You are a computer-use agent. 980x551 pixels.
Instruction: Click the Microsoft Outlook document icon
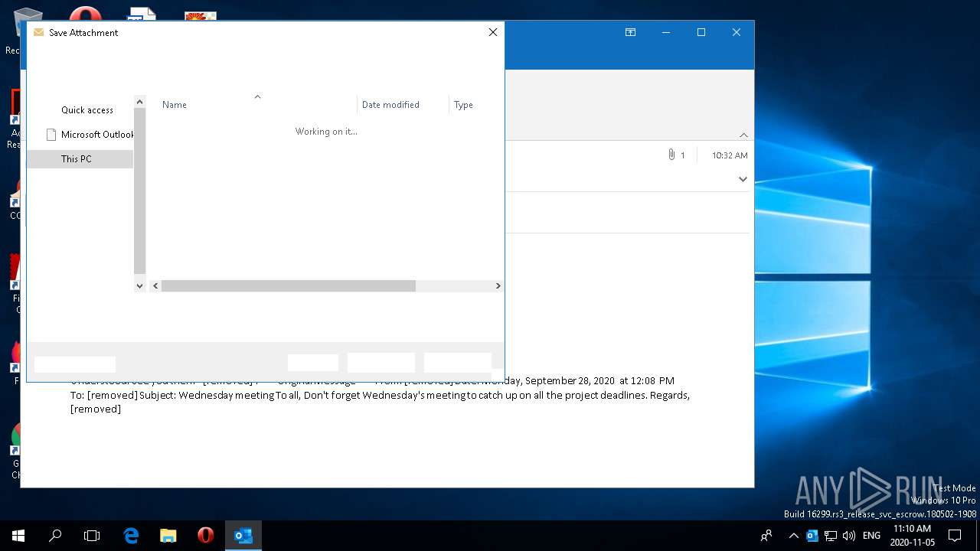[51, 135]
